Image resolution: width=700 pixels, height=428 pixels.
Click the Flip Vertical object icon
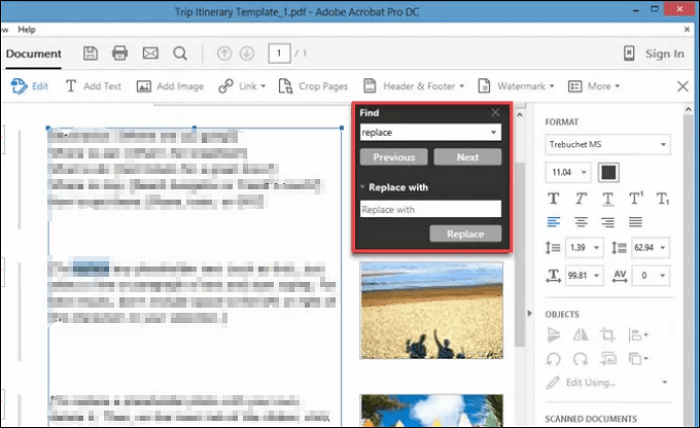click(x=554, y=335)
